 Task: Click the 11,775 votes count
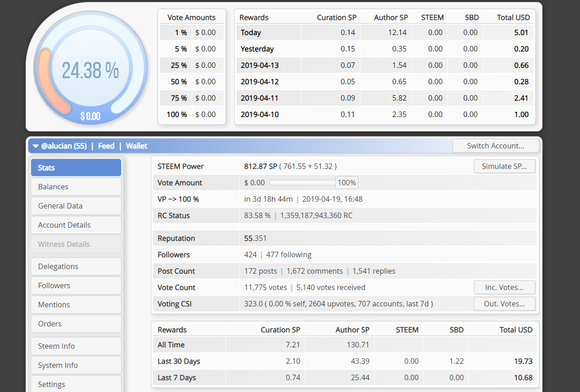click(266, 287)
